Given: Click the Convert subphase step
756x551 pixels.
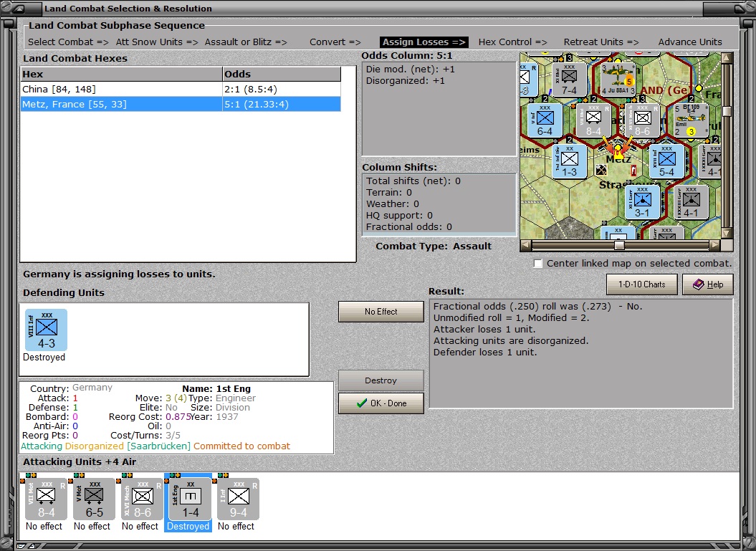Looking at the screenshot, I should click(x=335, y=42).
